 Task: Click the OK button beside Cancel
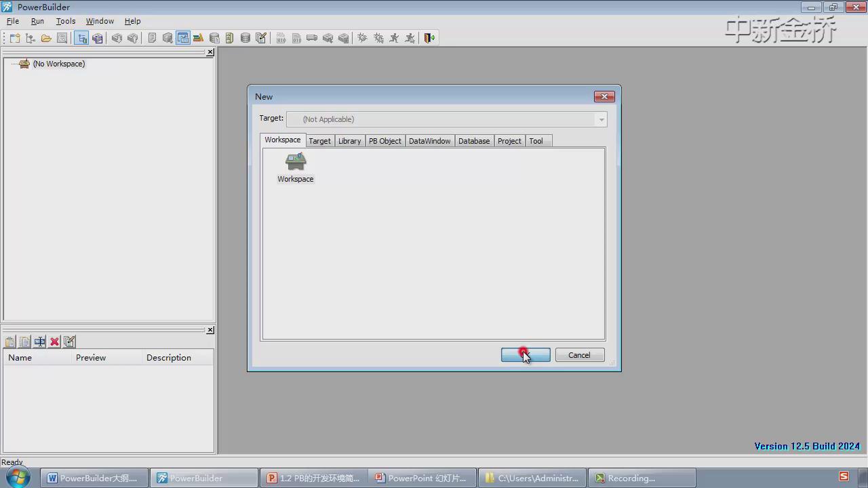(526, 355)
